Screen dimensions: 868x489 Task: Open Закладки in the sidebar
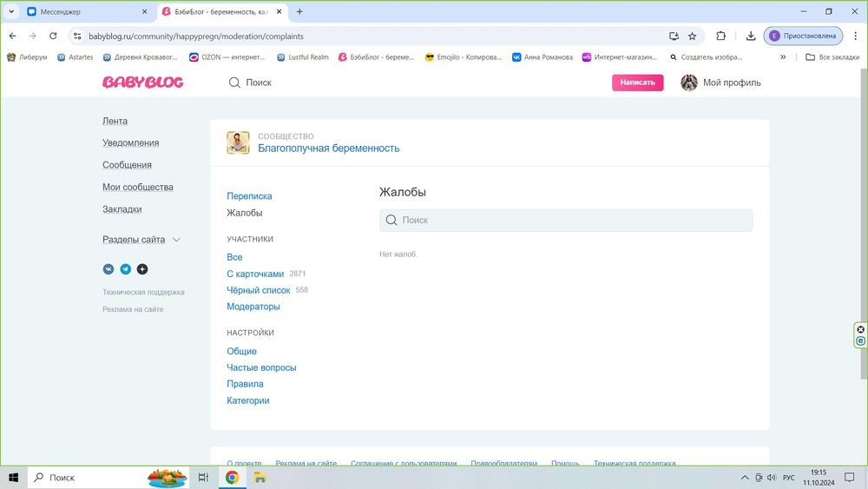122,209
